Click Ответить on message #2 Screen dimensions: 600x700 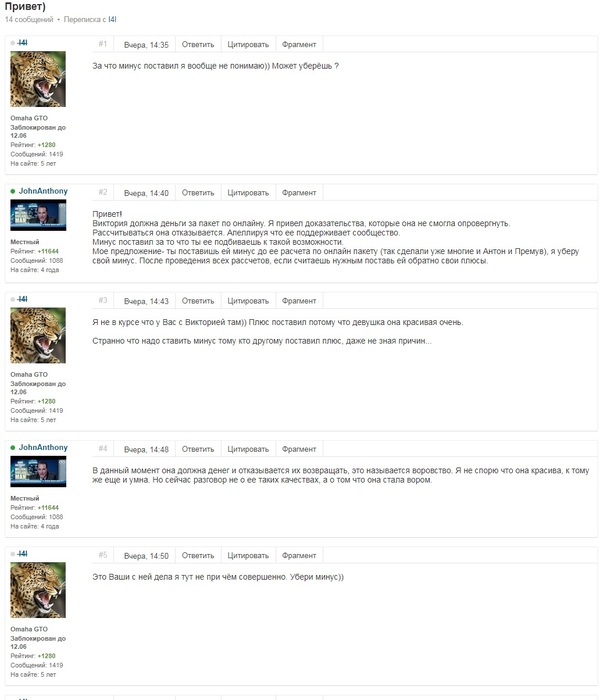coord(198,193)
